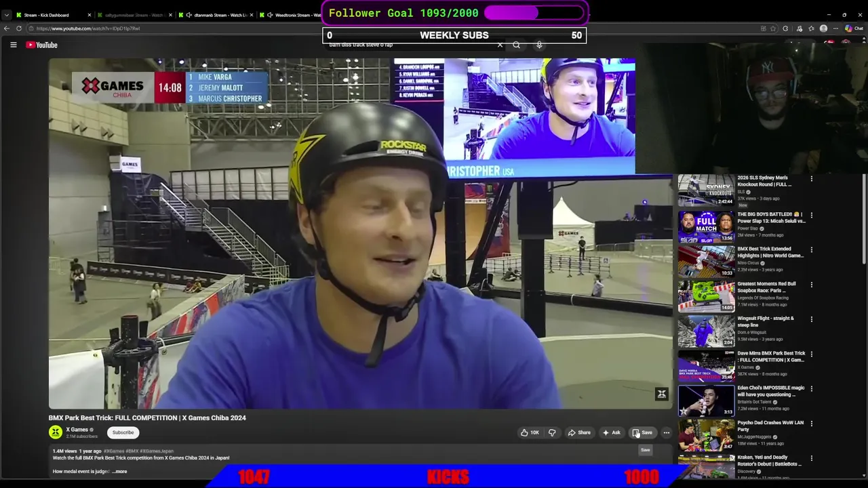Open the X Games channel name link
The width and height of the screenshot is (868, 488).
coord(77,430)
